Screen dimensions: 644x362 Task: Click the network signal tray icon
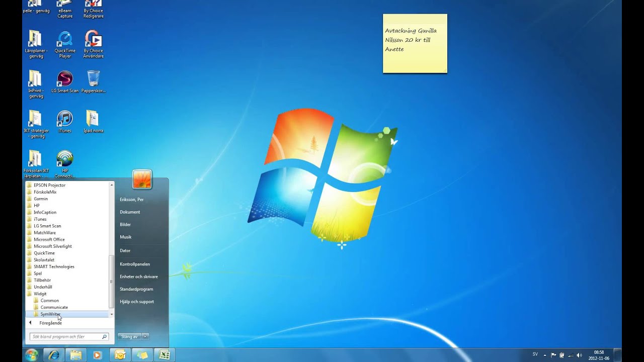coord(571,355)
